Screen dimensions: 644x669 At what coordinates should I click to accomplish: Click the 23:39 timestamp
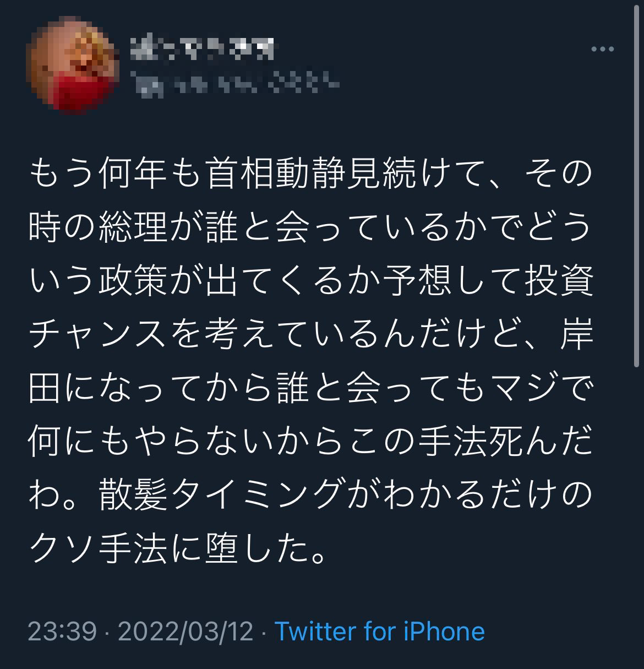62,631
